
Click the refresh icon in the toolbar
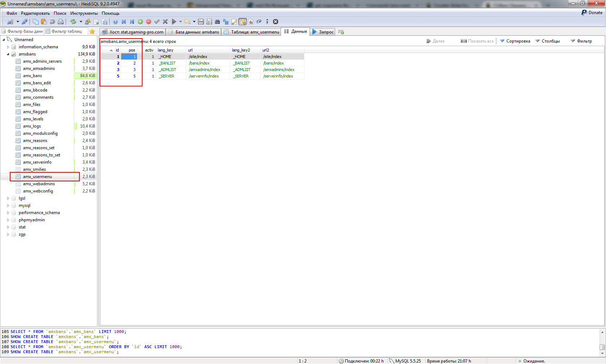[73, 22]
